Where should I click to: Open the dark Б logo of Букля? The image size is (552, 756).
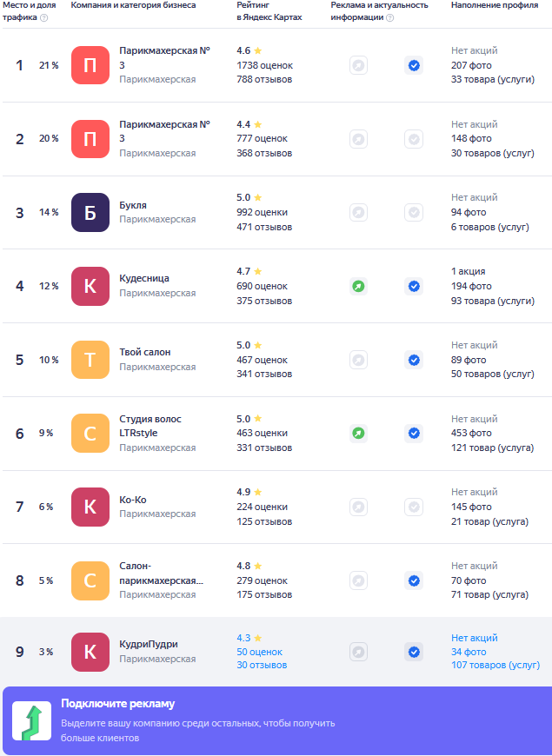[x=90, y=213]
